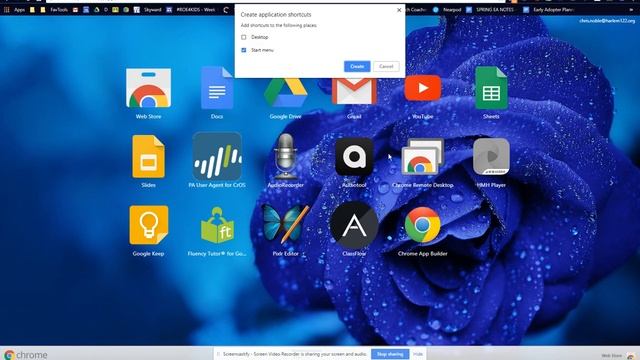Open the Web Store app
Screen dimensions: 640x360
click(148, 88)
